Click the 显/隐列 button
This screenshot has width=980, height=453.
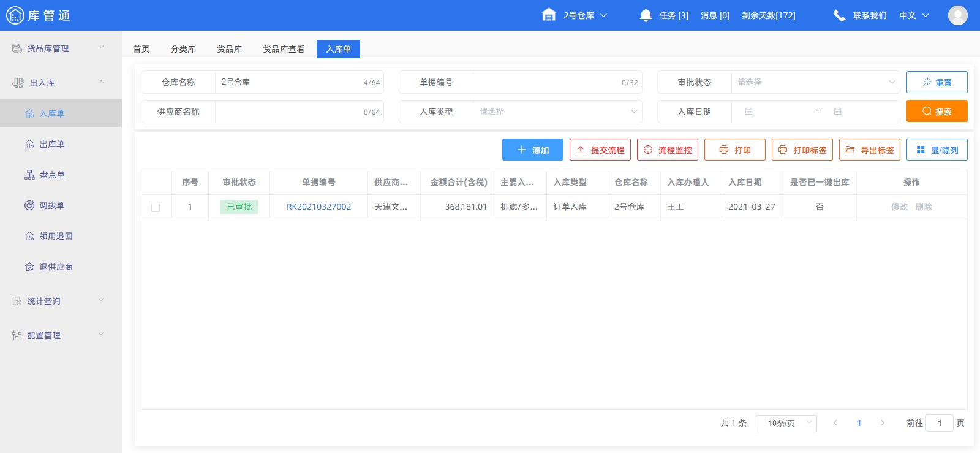coord(937,150)
